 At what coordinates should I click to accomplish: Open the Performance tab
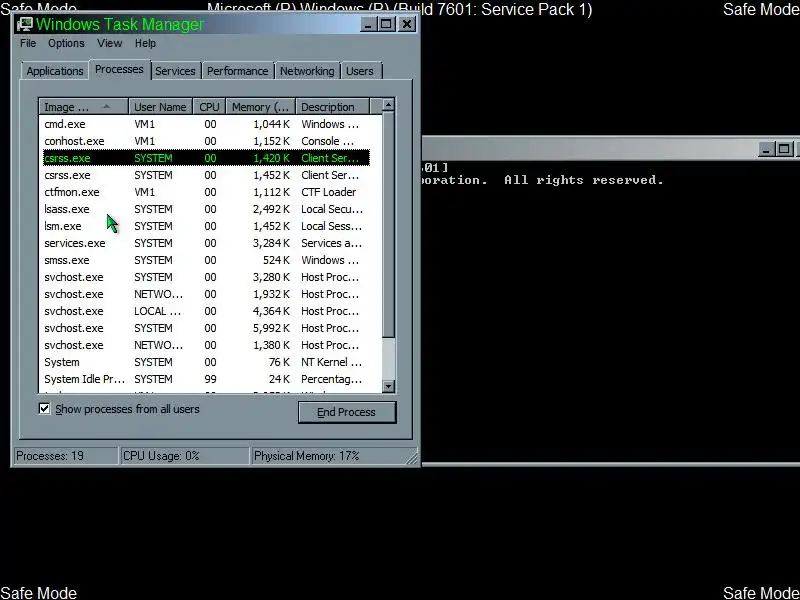coord(238,71)
